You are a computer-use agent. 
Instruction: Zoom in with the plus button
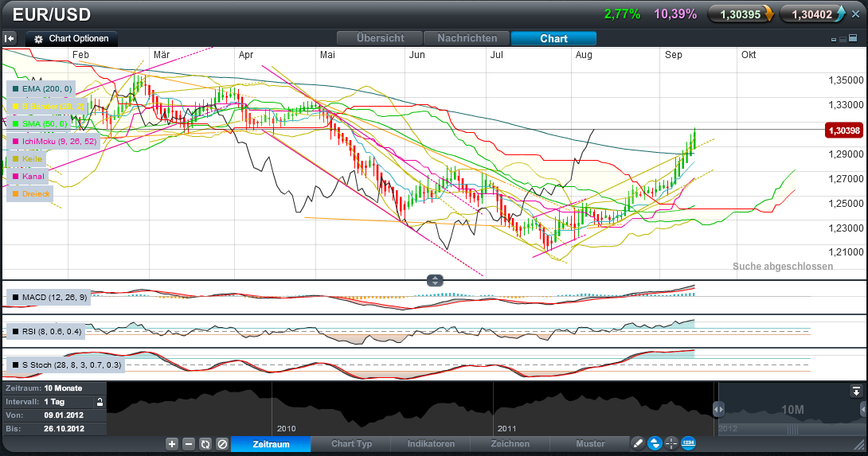tap(172, 444)
